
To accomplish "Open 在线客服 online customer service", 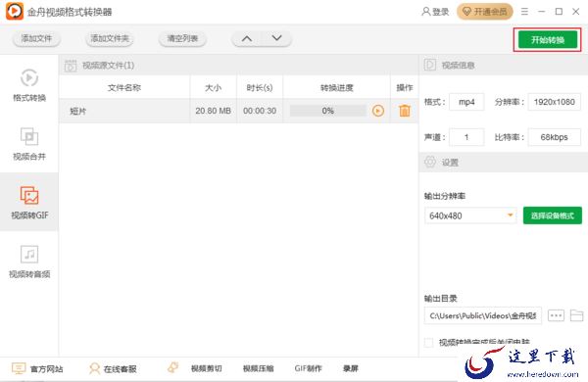I will click(x=120, y=369).
